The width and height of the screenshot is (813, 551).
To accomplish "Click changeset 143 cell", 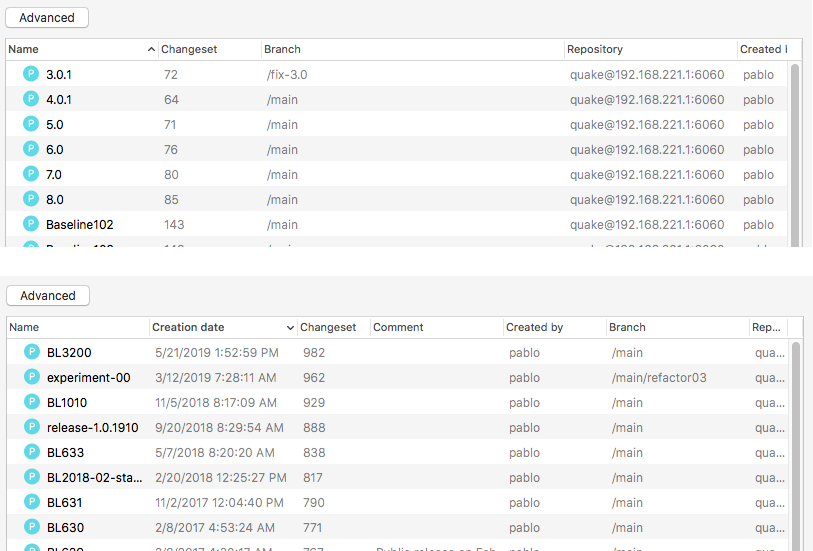I will coord(174,224).
